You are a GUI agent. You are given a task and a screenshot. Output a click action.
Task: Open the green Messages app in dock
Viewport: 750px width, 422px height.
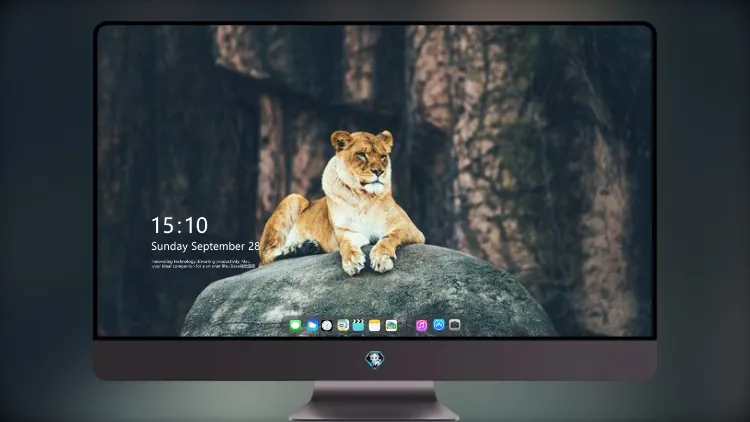pyautogui.click(x=296, y=326)
